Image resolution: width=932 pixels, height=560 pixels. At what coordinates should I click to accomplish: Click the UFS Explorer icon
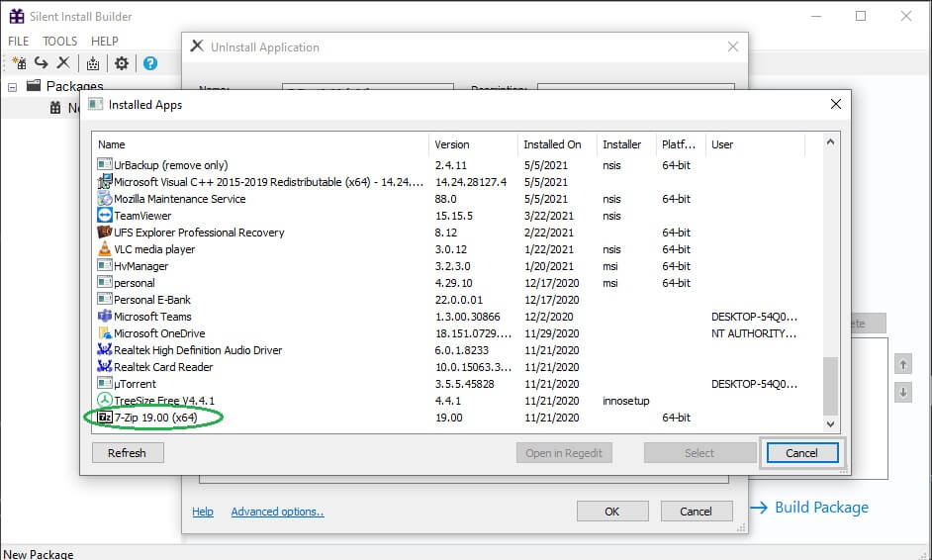click(105, 232)
